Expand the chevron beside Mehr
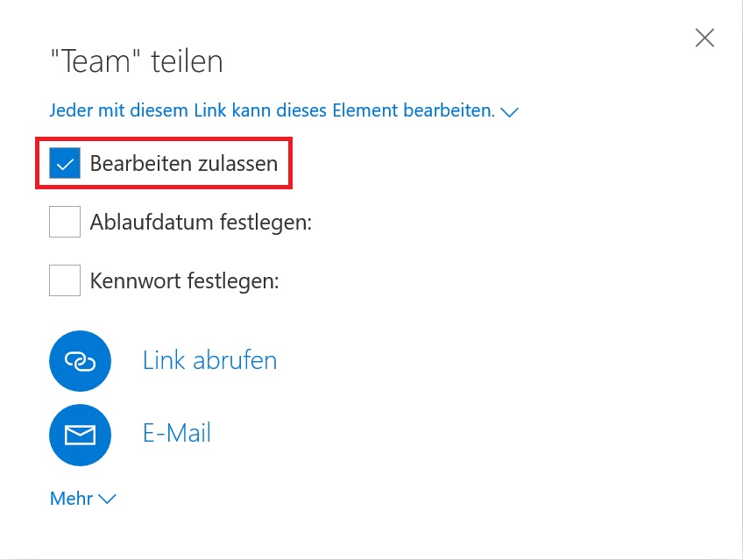743x560 pixels. tap(107, 499)
